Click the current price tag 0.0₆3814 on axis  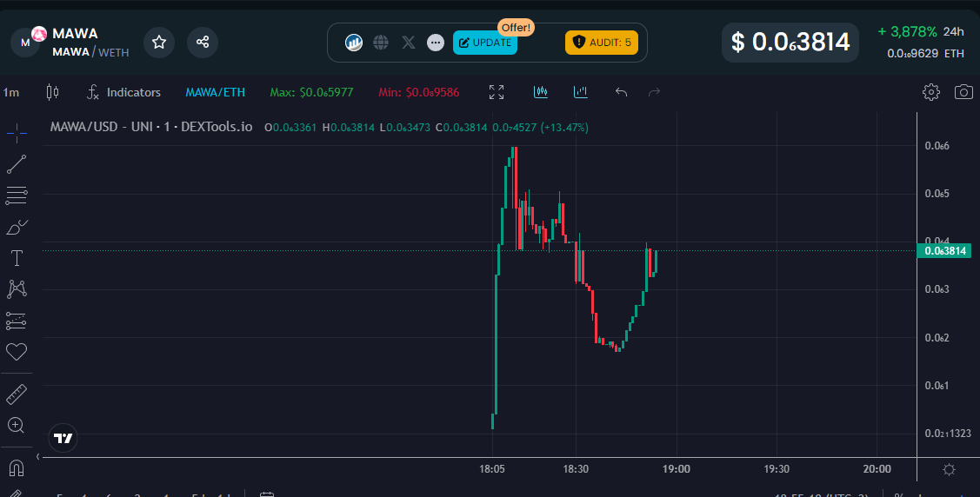(x=943, y=251)
